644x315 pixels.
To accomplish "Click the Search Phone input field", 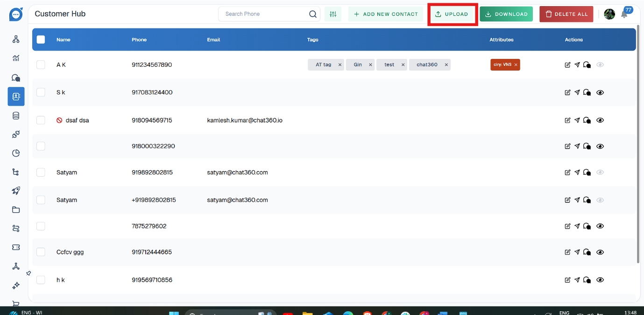I will click(x=264, y=14).
